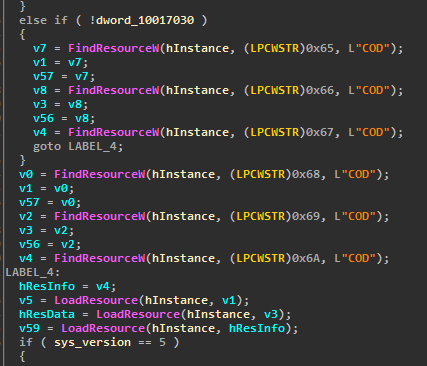Click v59 variable name
Image resolution: width=427 pixels, height=366 pixels.
[29, 328]
